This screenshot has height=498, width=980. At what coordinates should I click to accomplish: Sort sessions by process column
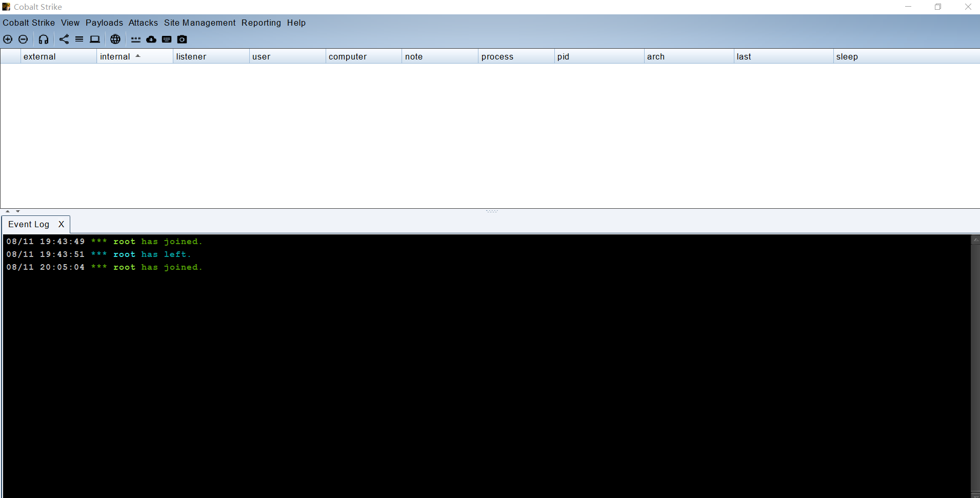(516, 56)
